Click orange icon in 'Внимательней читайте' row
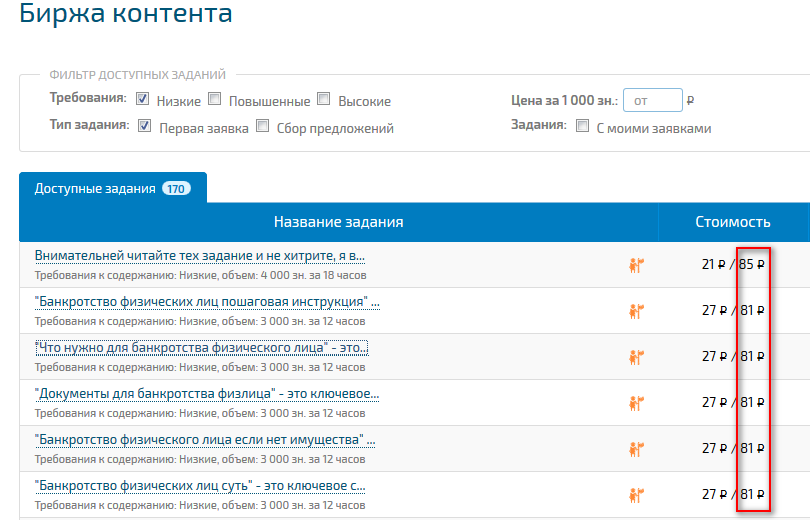810x520 pixels. tap(636, 265)
